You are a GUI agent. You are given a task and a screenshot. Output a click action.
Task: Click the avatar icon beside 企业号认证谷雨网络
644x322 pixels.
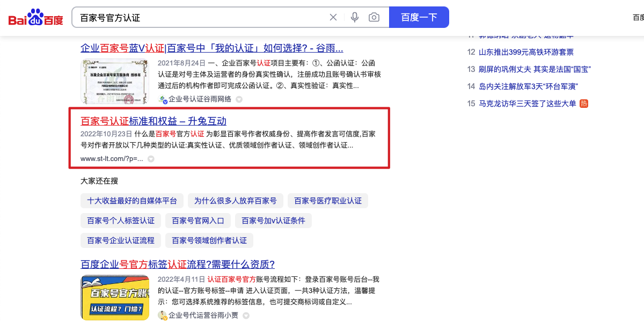click(163, 99)
